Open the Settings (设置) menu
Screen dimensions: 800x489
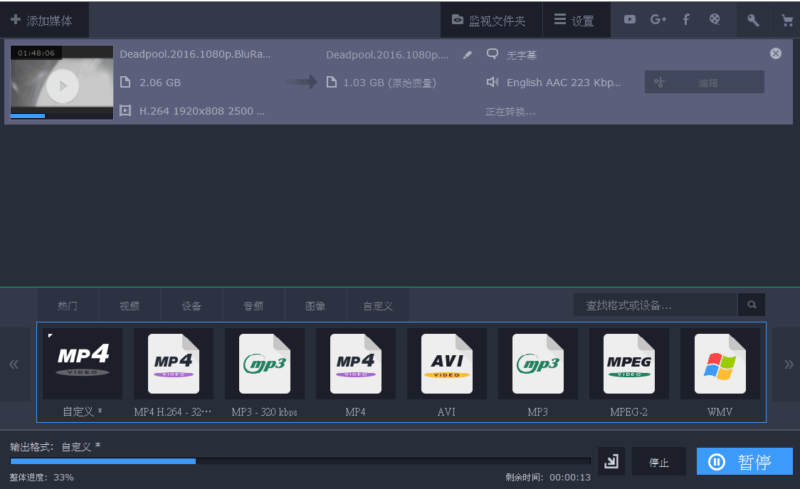click(576, 20)
